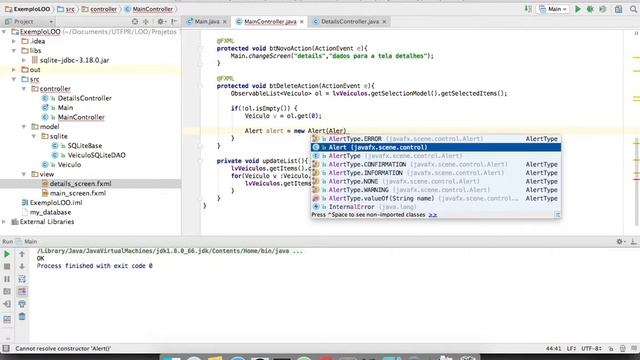The image size is (640, 360).
Task: Collapse the view folder
Action: 24,174
